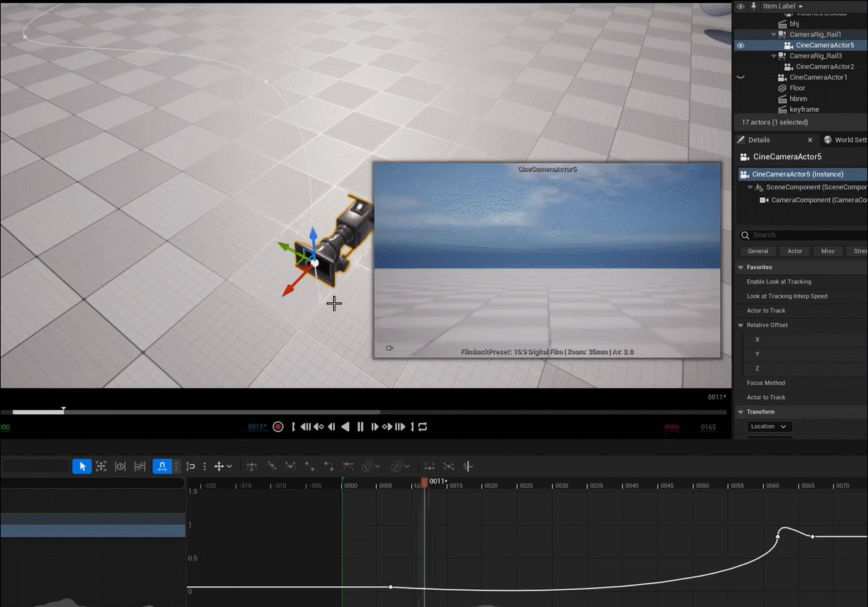Set playback start at the current frame

tap(293, 427)
